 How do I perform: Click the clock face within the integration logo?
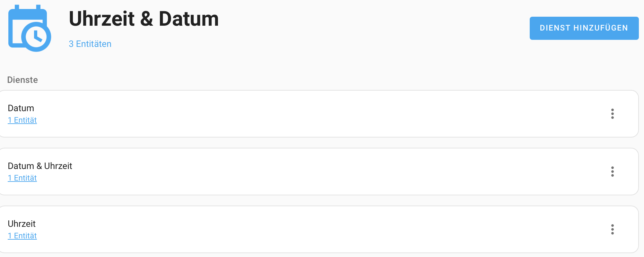click(36, 37)
